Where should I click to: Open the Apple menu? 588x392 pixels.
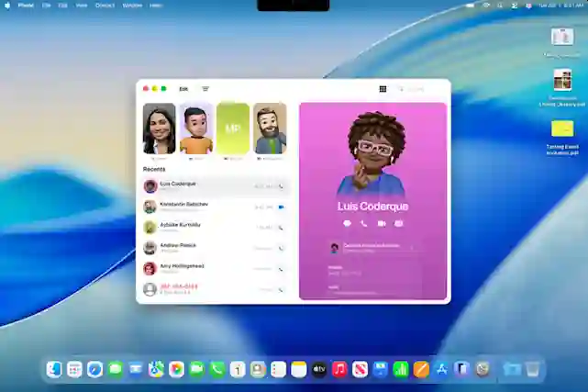[x=7, y=6]
